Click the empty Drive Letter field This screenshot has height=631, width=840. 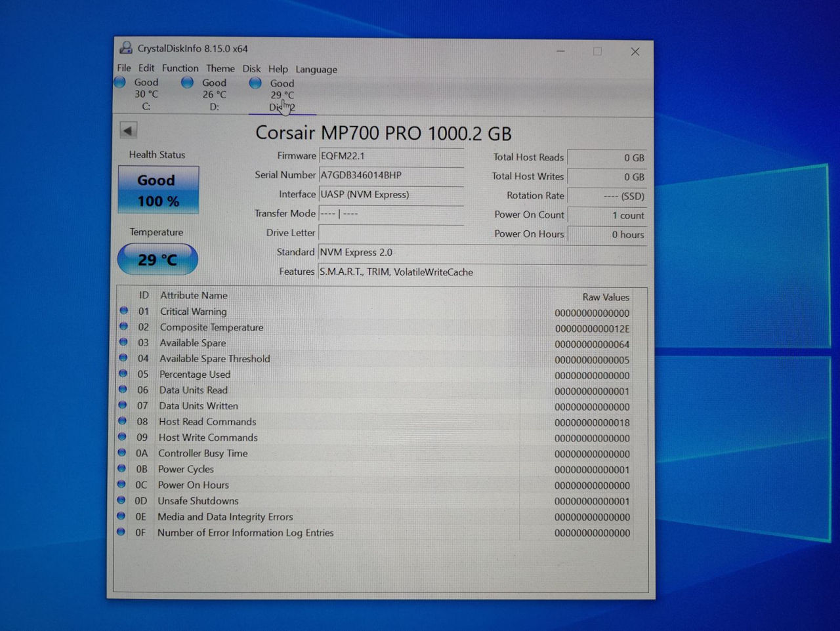pos(391,233)
